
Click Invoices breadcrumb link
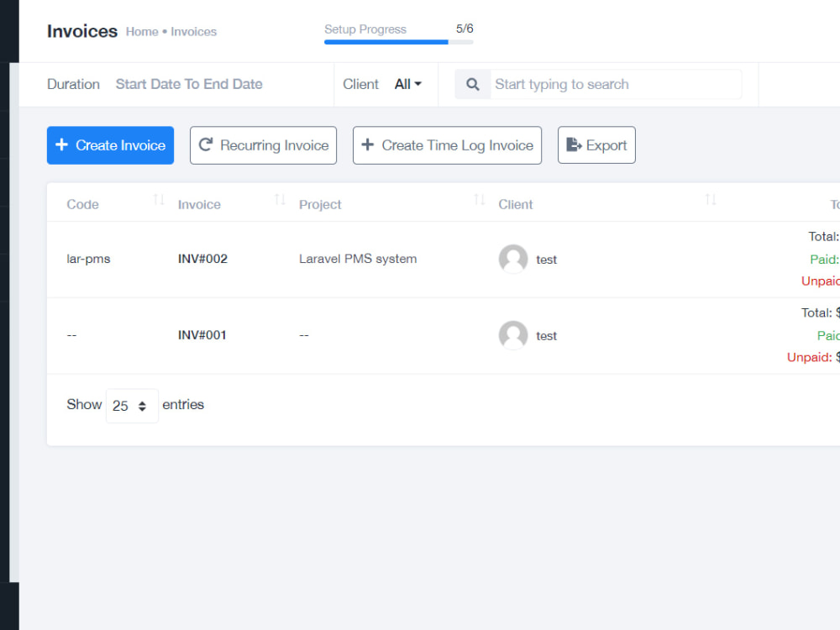coord(193,32)
